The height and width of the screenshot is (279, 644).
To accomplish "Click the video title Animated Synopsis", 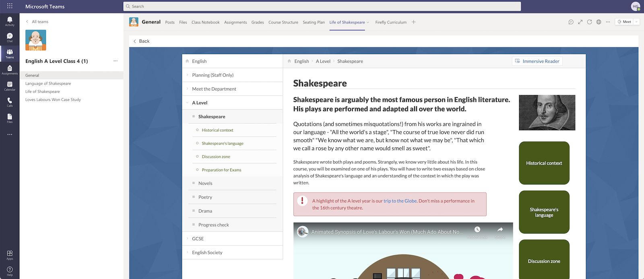I will pos(387,232).
